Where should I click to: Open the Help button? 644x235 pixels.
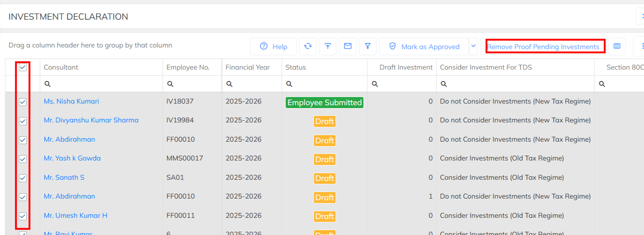coord(274,47)
